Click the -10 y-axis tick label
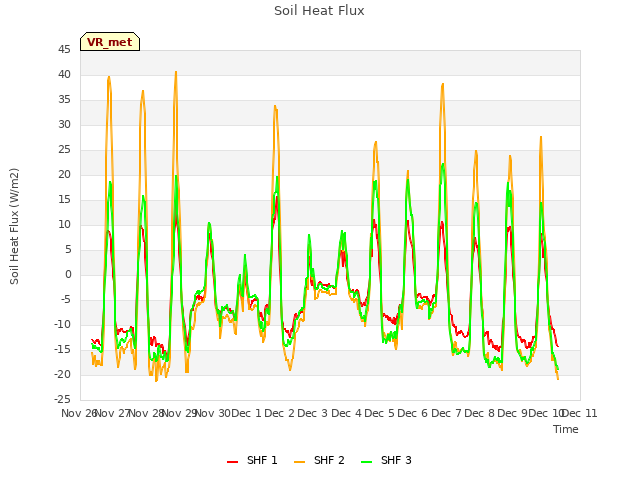640x480 pixels. pos(62,324)
